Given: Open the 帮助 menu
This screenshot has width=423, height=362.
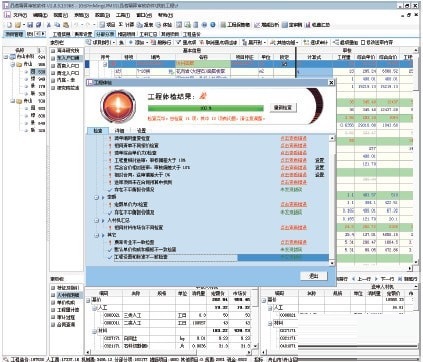Looking at the screenshot, I should (166, 15).
